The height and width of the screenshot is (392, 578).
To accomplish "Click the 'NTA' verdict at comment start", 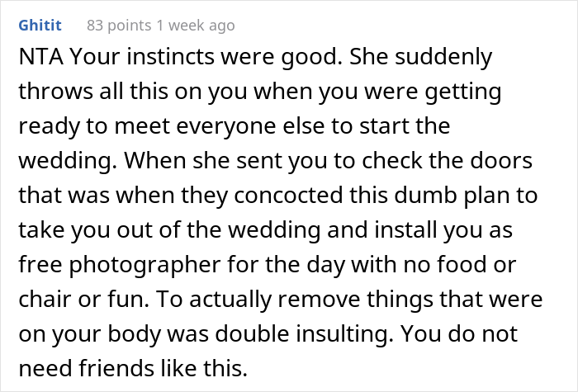I will pos(32,58).
